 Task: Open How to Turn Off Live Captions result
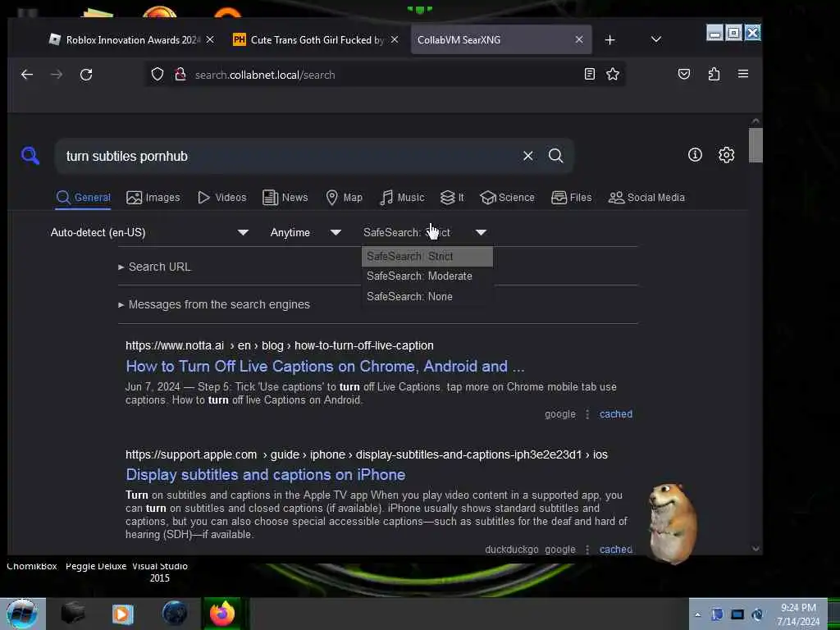point(325,366)
